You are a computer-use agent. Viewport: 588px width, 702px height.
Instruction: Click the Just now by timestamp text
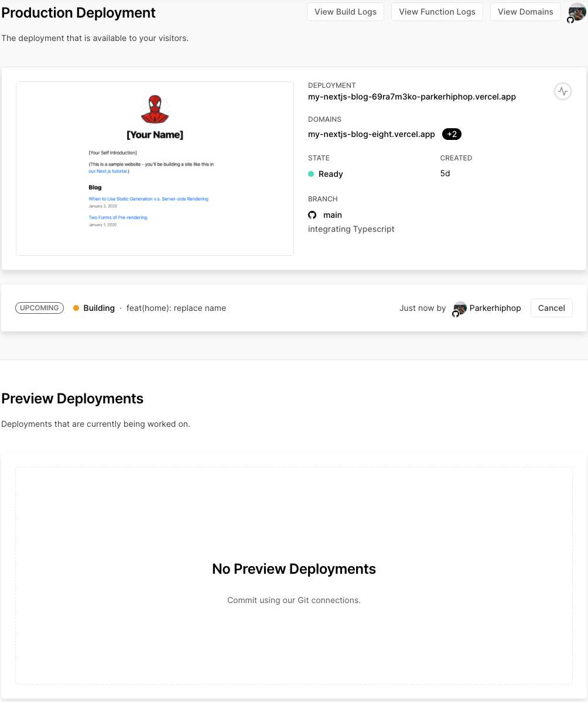(422, 308)
